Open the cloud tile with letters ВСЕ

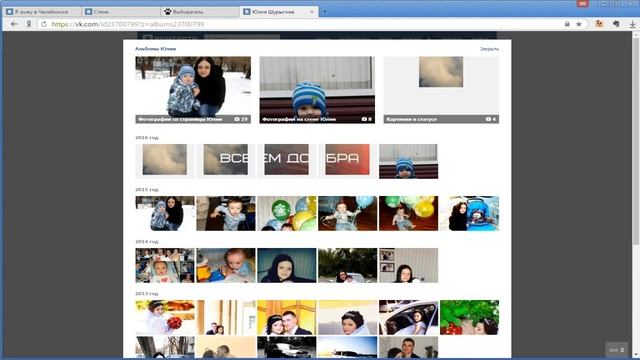[x=226, y=161]
